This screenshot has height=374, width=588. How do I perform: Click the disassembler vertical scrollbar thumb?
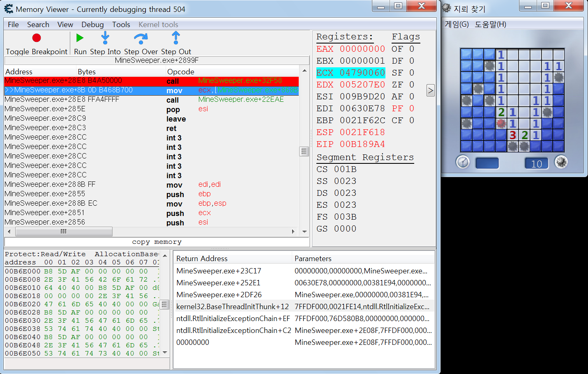(x=304, y=151)
